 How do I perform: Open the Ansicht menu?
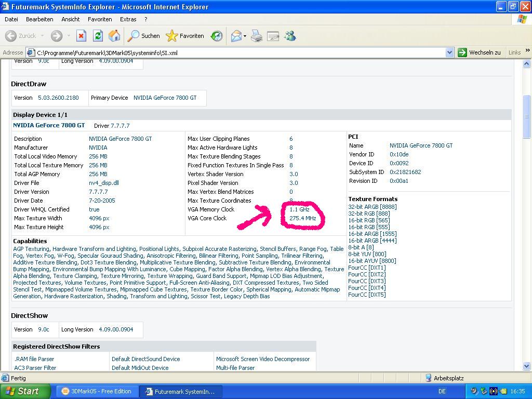coord(71,19)
